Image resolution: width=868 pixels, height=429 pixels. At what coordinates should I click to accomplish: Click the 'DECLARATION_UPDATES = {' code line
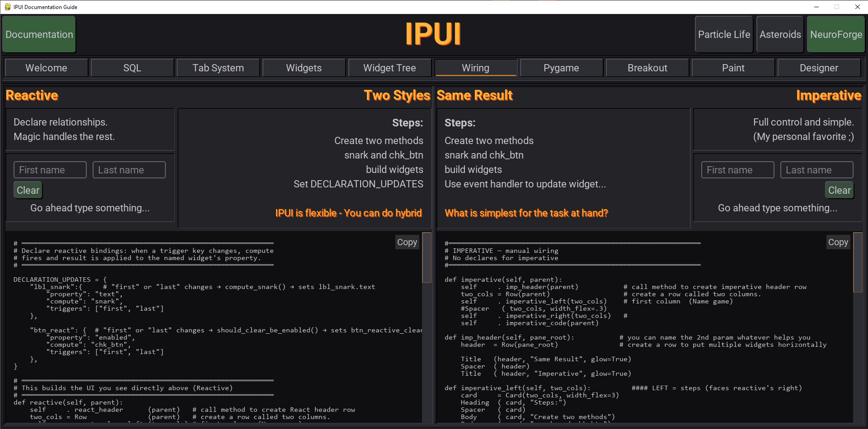[60, 280]
